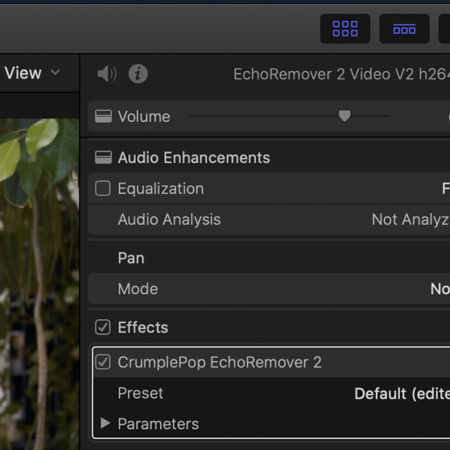The height and width of the screenshot is (450, 450).
Task: Click the Audio Enhancements section icon
Action: click(x=103, y=157)
